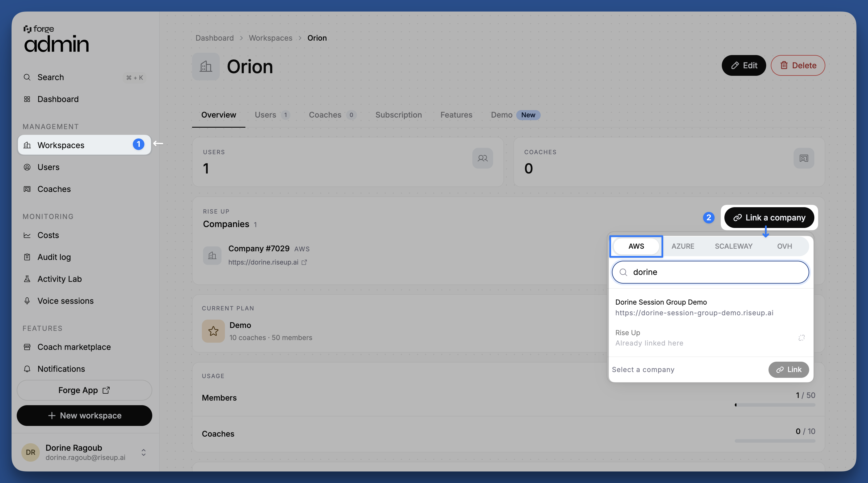Expand the Dorine Ragoub account switcher

click(144, 452)
